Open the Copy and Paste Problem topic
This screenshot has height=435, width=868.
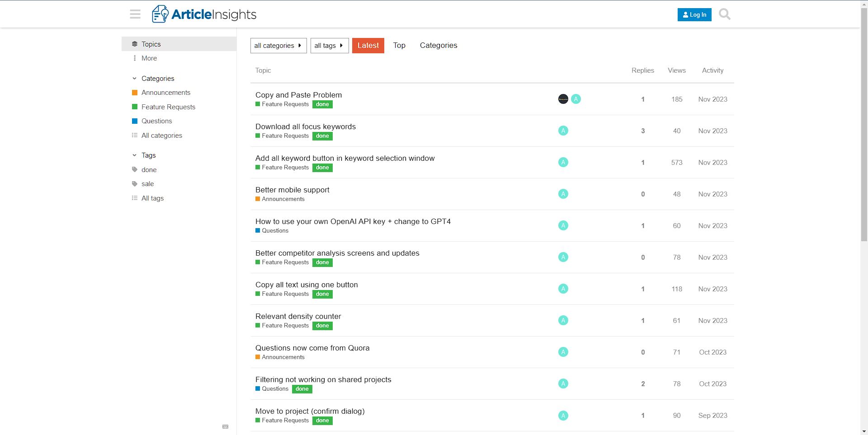[x=298, y=95]
